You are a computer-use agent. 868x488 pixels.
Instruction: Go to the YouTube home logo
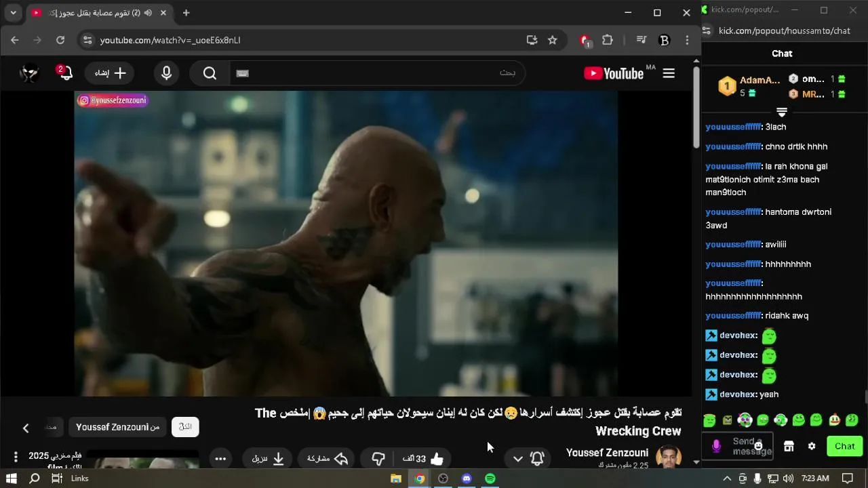point(614,73)
